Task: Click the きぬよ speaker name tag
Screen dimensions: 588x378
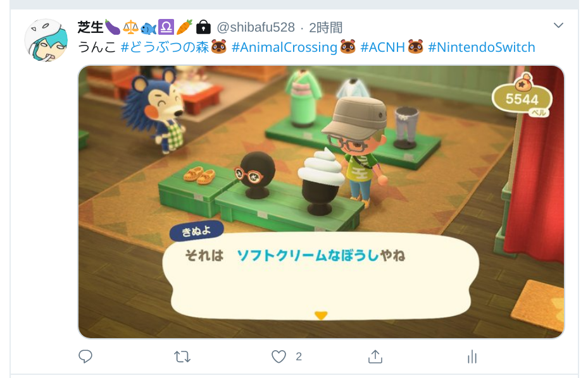Action: tap(196, 231)
